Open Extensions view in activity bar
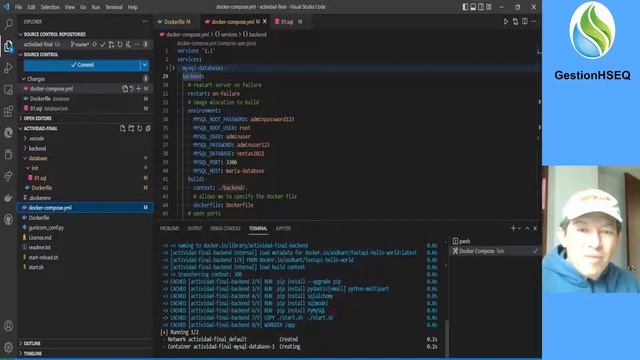 tap(9, 111)
